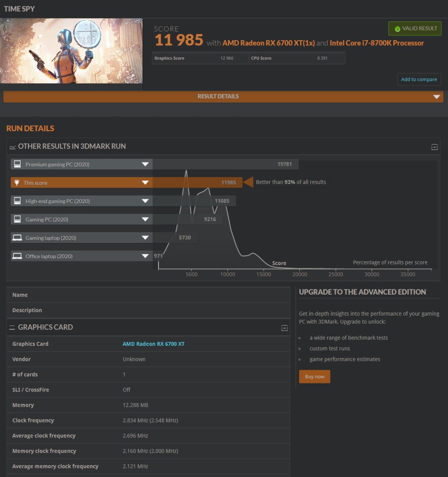Click the Average memory clock frequency value 2.121 MHz
Screen dimensions: 448x477
tap(135, 466)
